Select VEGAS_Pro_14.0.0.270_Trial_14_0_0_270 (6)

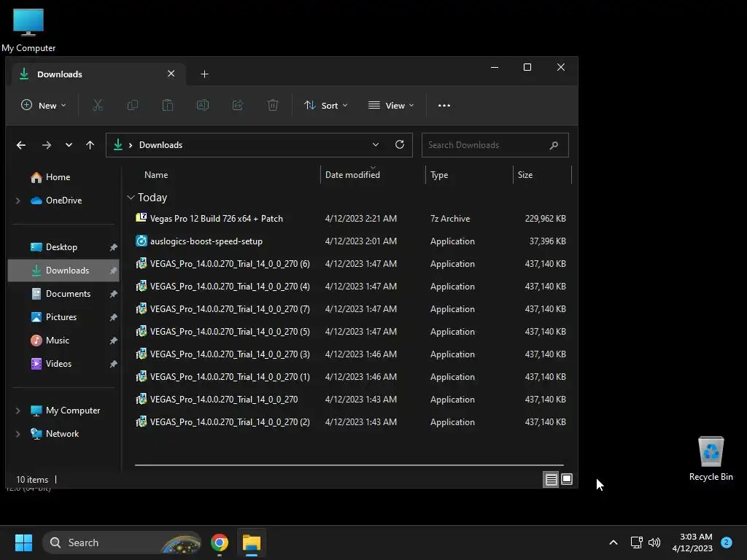(x=350, y=264)
